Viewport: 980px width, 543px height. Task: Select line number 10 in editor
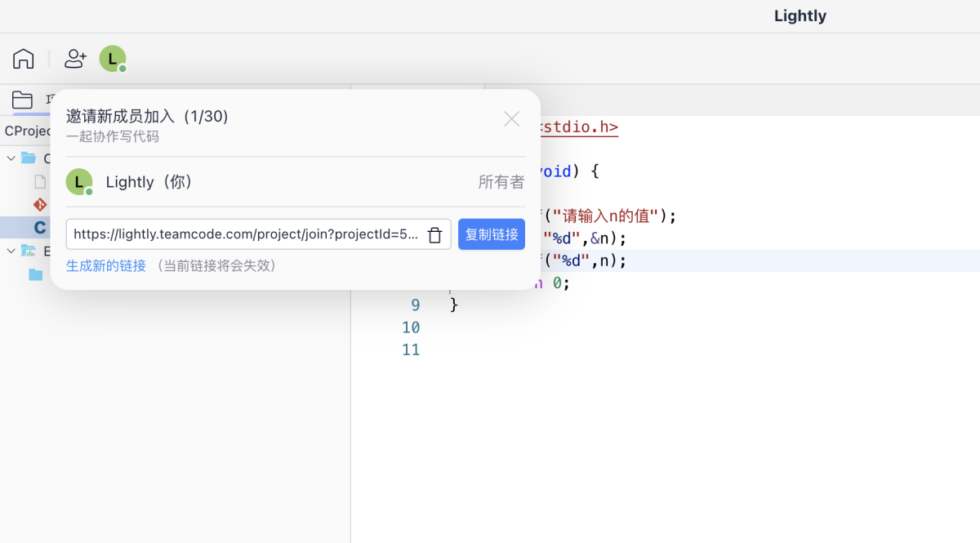coord(411,327)
